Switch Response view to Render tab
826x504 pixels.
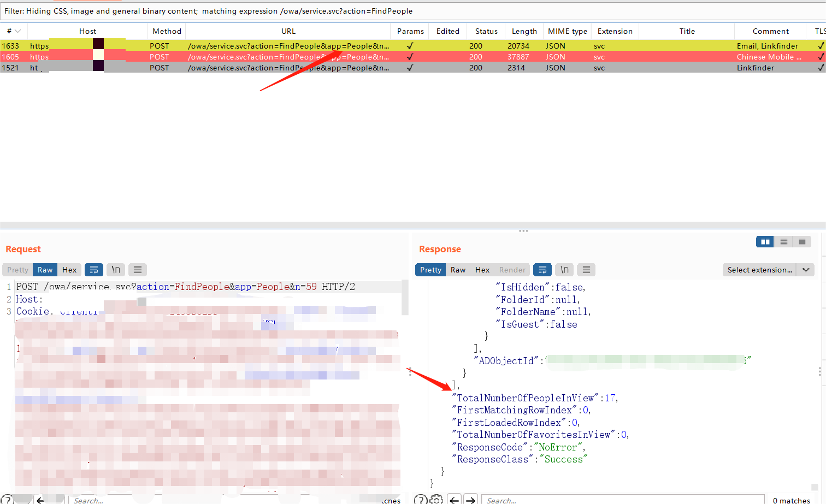(512, 270)
